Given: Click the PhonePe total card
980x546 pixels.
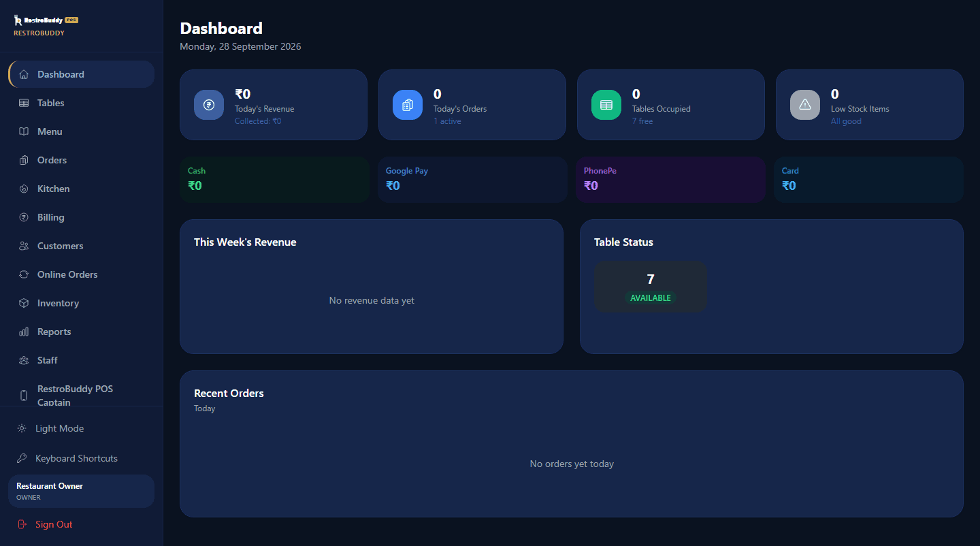Looking at the screenshot, I should (x=670, y=180).
